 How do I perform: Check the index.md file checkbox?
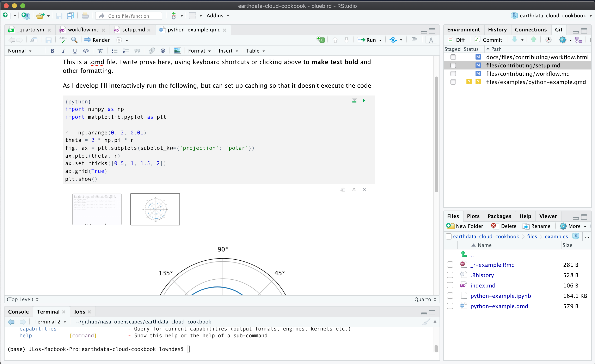point(450,285)
